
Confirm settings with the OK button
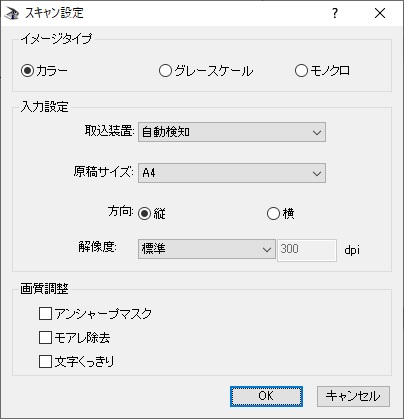click(266, 396)
